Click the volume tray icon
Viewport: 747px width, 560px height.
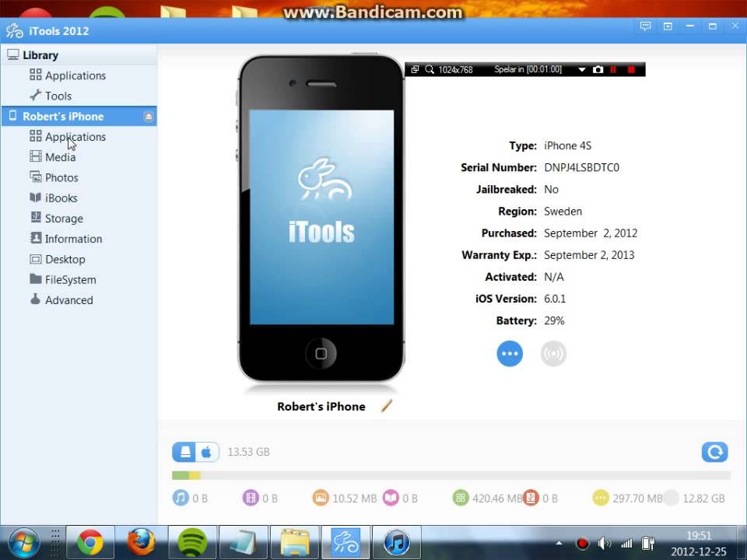[x=604, y=544]
